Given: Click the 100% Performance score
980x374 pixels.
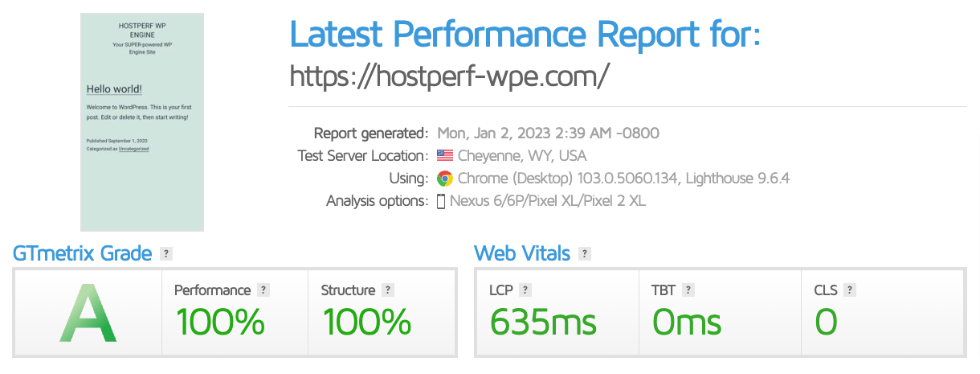Looking at the screenshot, I should click(220, 323).
